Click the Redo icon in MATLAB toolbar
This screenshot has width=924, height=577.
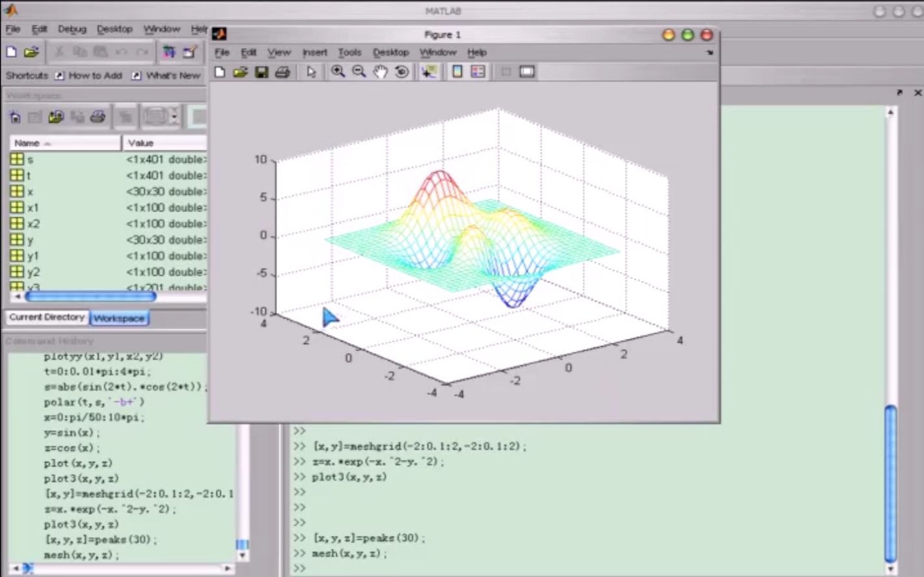click(x=142, y=52)
